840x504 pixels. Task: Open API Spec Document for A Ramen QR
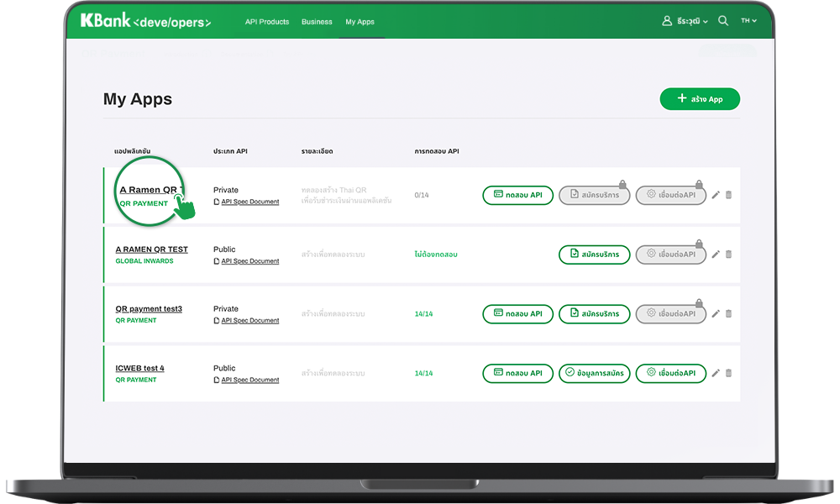pyautogui.click(x=250, y=202)
